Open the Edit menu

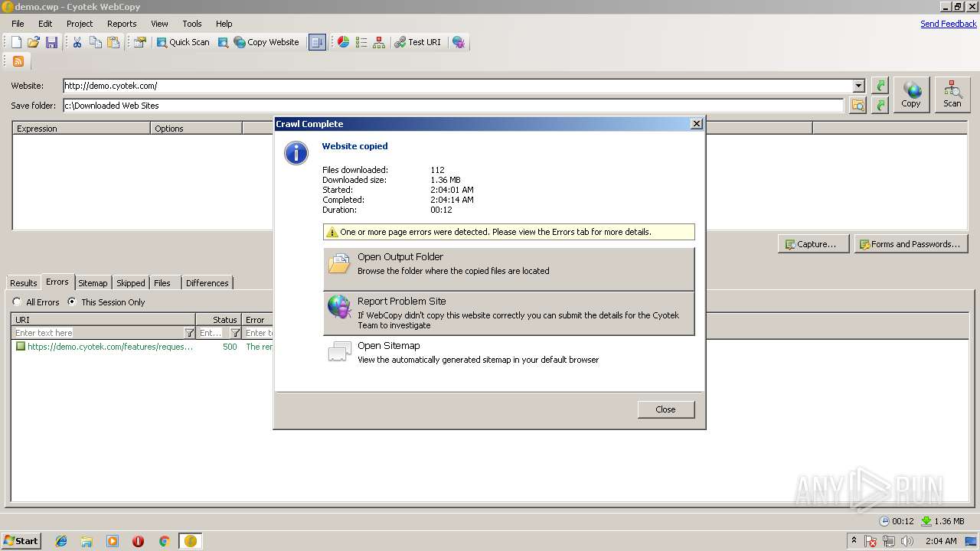point(45,24)
